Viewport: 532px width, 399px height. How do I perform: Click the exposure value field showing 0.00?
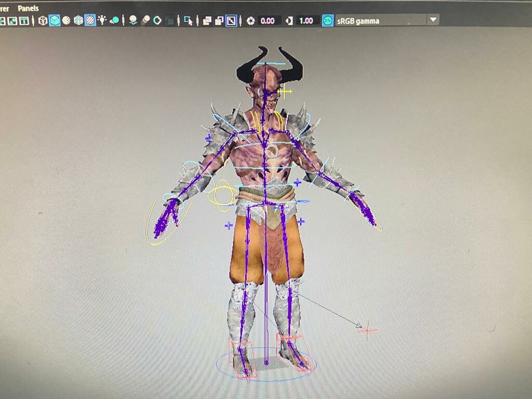[x=268, y=21]
